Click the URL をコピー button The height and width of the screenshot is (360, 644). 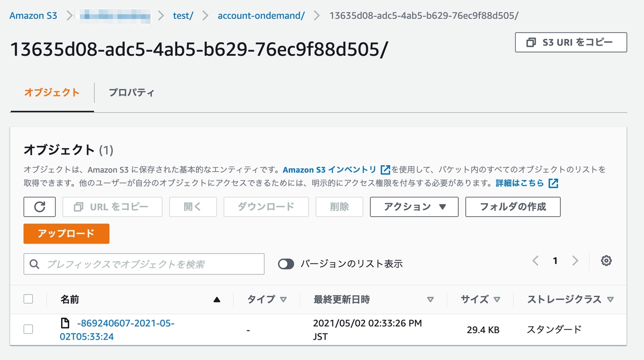[113, 207]
